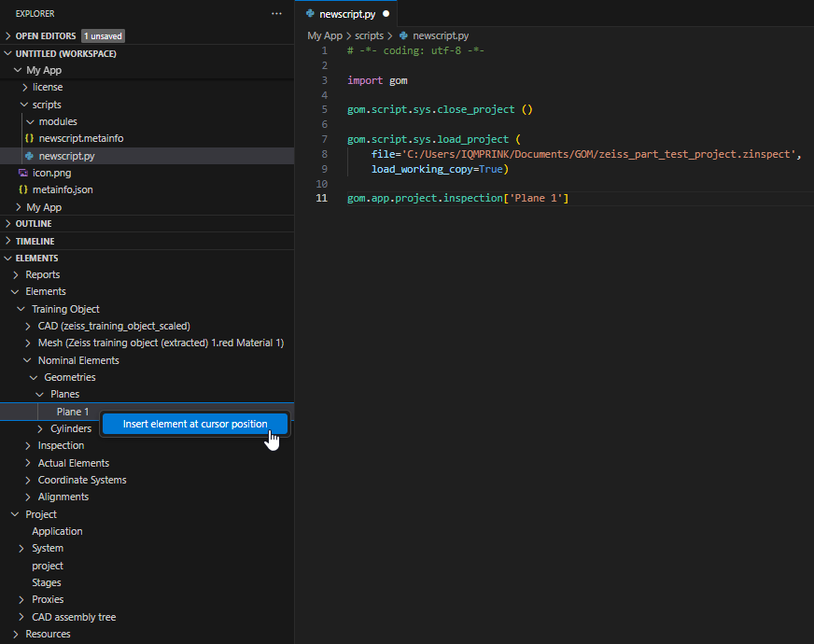Click the Python icon in newscript.py tab
Viewport: 814px width, 644px height.
click(x=310, y=14)
